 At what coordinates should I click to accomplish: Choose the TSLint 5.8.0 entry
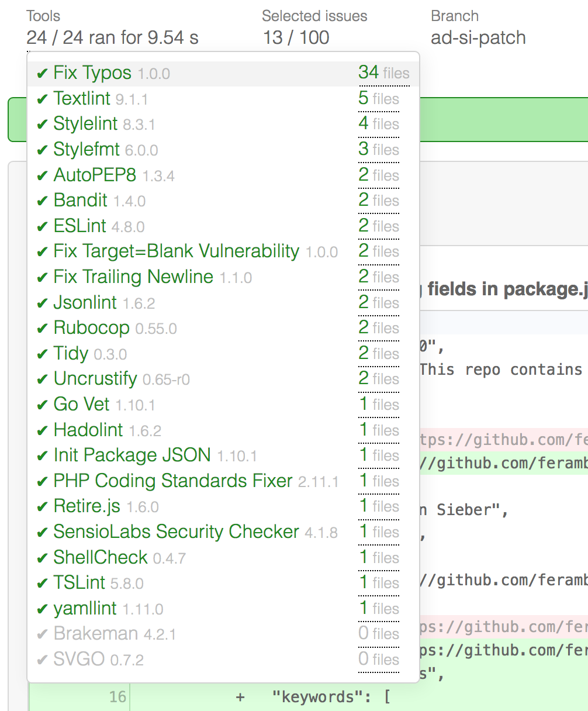223,583
